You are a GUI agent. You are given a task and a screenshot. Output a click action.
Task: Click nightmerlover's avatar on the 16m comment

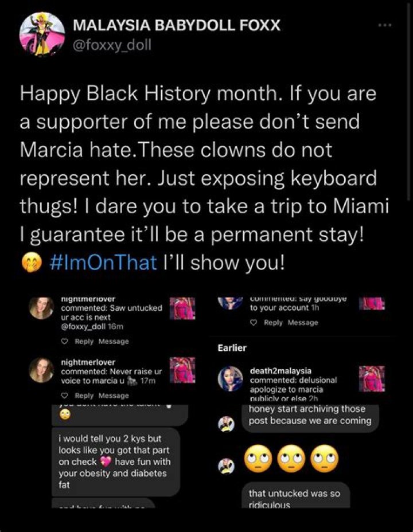pyautogui.click(x=41, y=307)
